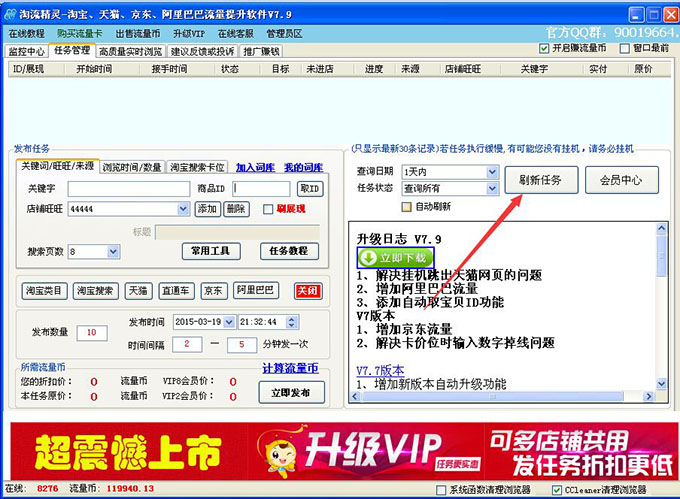Click the 淘宝搜索 button
Screen dimensions: 680x499
point(95,290)
